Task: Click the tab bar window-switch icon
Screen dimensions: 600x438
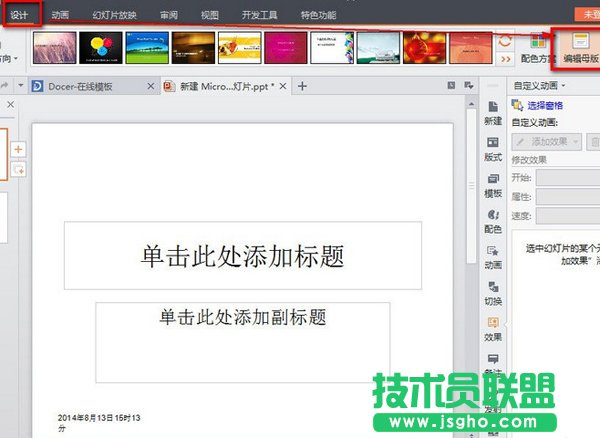Action: (x=452, y=85)
